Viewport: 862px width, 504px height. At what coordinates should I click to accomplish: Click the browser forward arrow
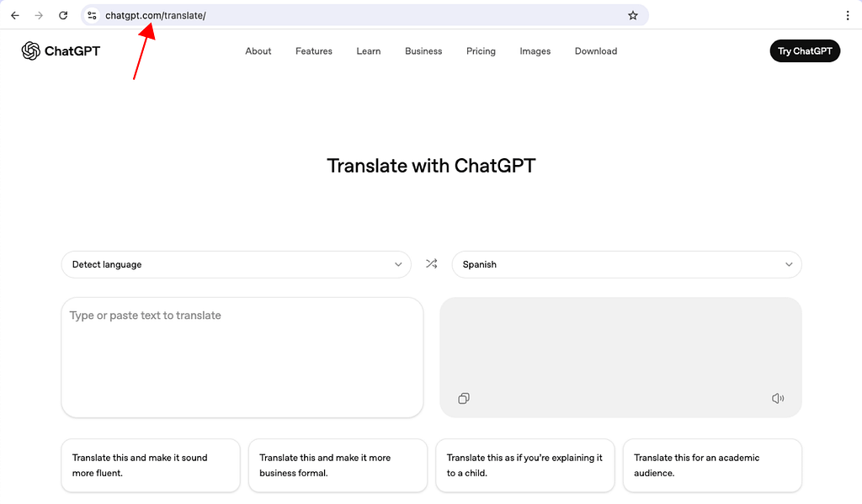pos(39,15)
